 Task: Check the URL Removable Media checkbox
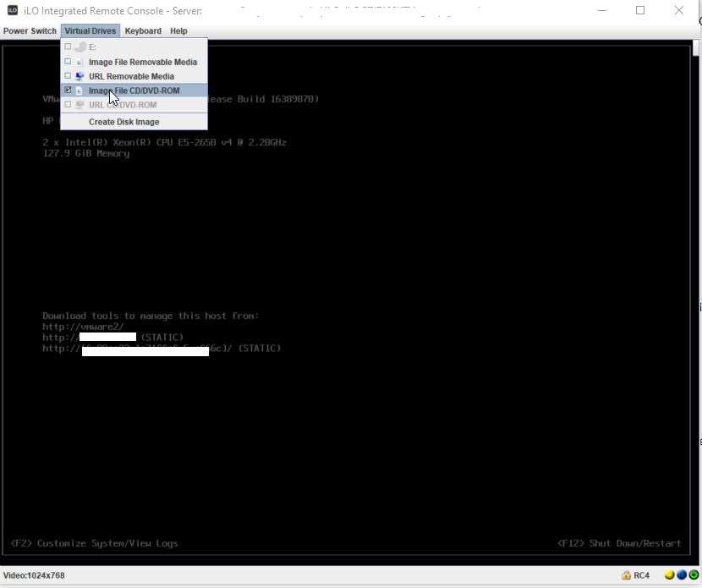68,75
